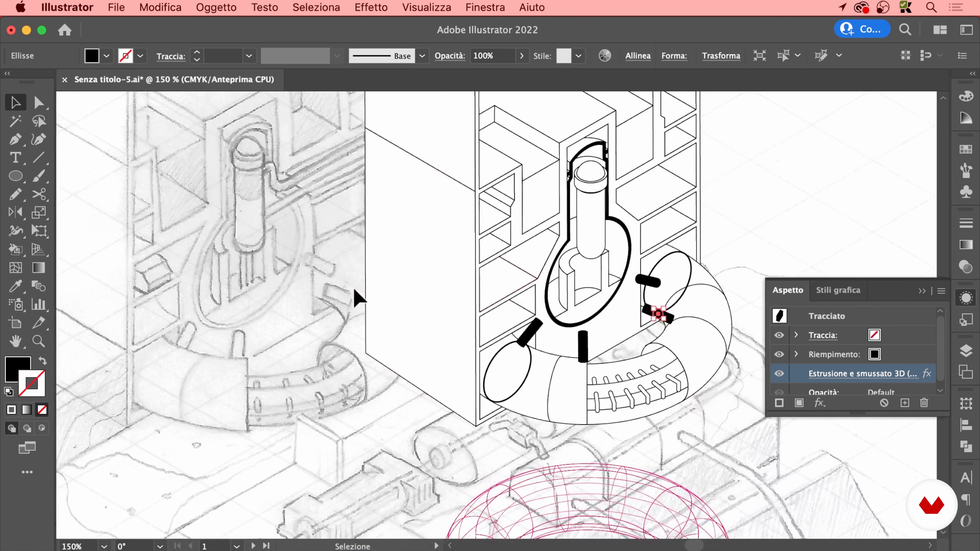The width and height of the screenshot is (980, 551).
Task: Select Senza titolo-5.ai document tab
Action: pos(174,80)
